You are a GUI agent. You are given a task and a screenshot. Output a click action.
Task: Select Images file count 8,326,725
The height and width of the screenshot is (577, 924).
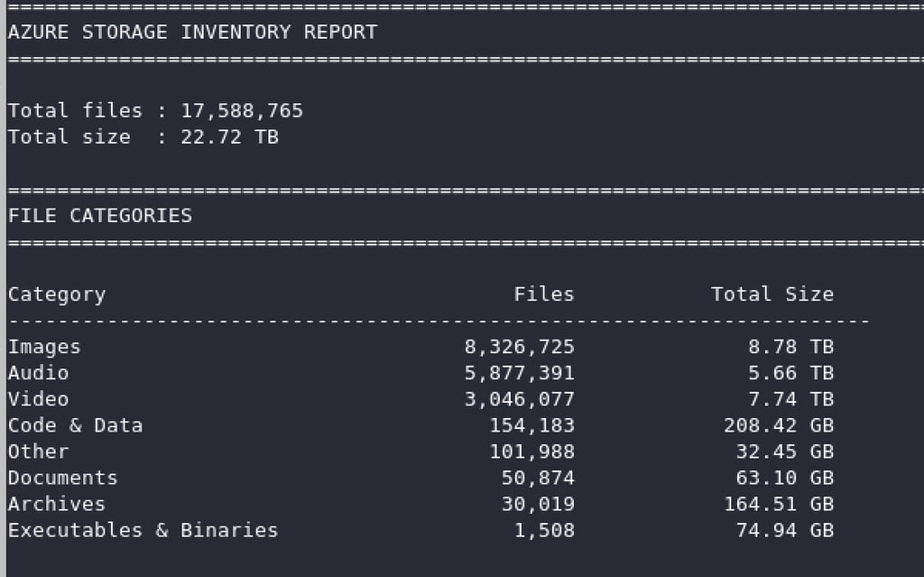tap(519, 347)
